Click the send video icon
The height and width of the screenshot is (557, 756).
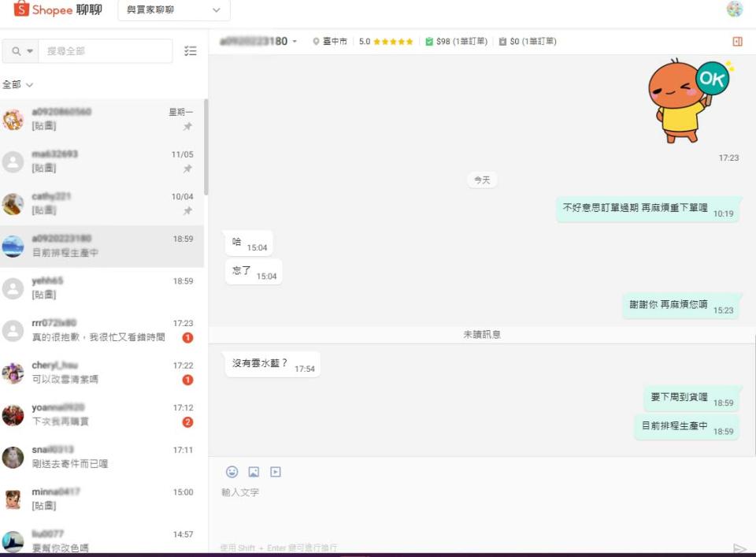pyautogui.click(x=276, y=472)
